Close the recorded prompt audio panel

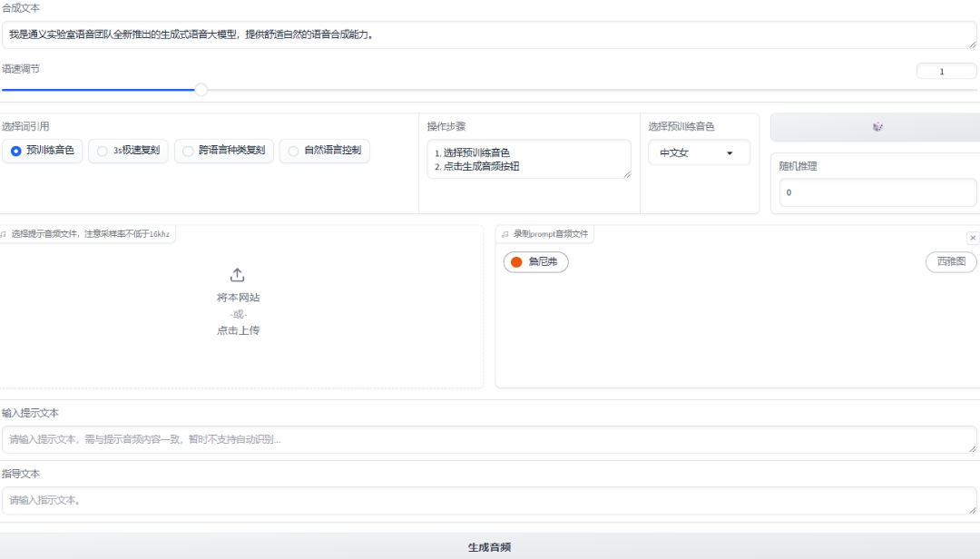(973, 237)
